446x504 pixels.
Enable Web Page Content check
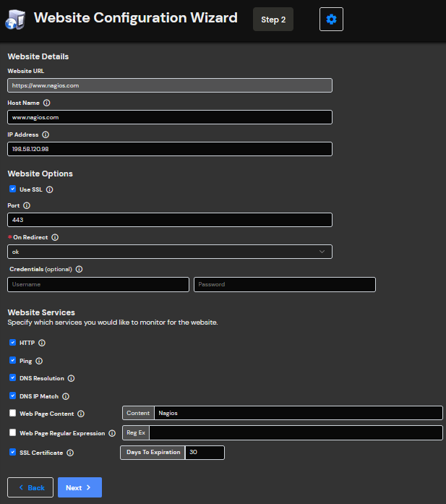(x=12, y=413)
